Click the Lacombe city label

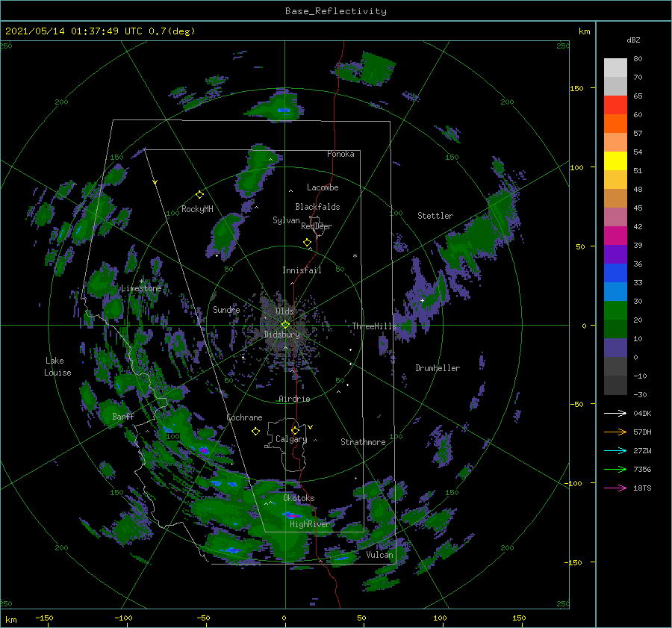(x=323, y=187)
